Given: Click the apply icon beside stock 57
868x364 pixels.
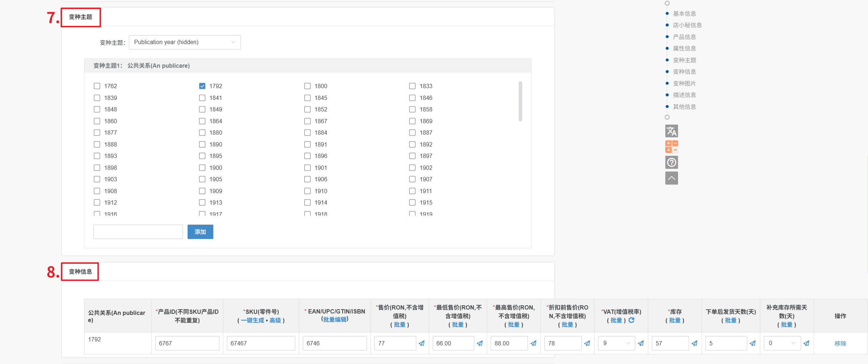Looking at the screenshot, I should [x=694, y=343].
